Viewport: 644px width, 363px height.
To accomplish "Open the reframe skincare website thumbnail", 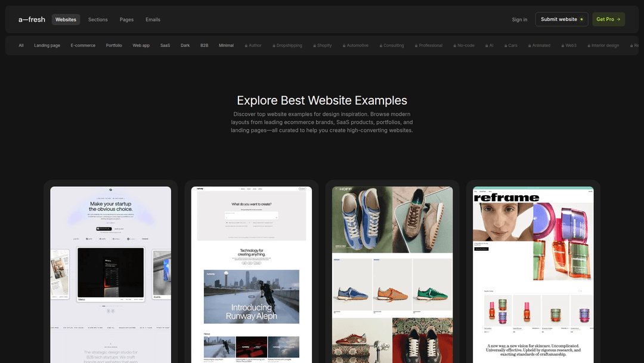I will (x=533, y=275).
